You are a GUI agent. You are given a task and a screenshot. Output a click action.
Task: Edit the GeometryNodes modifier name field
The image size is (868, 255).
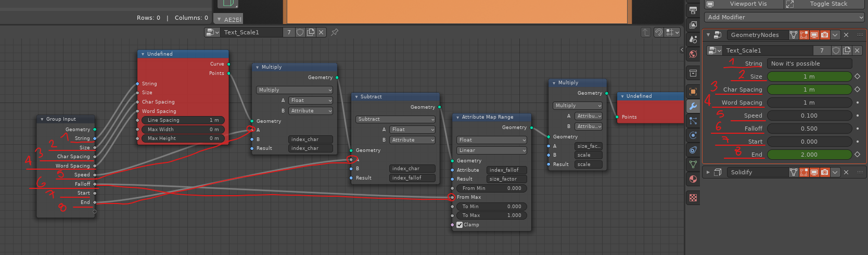757,35
